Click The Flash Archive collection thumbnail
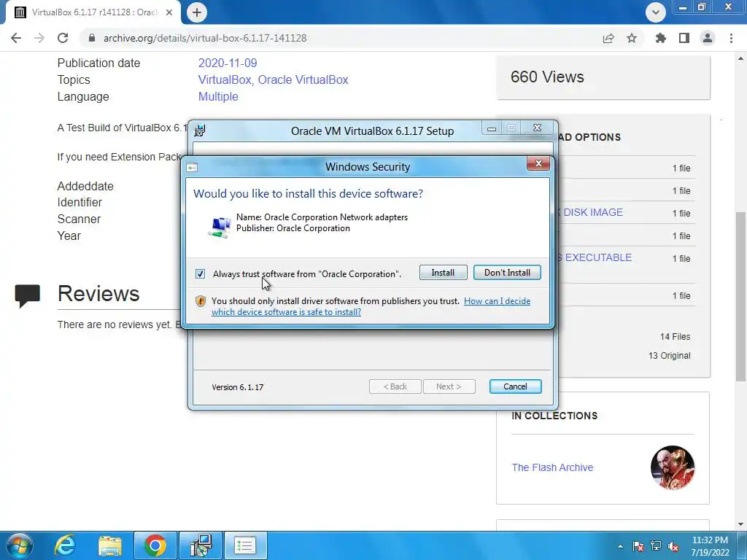 [x=672, y=467]
